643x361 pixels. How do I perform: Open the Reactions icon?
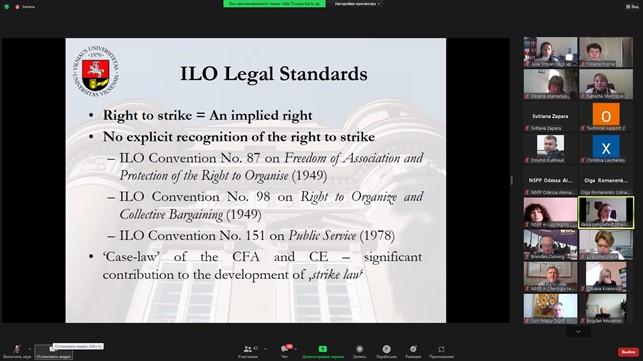click(x=413, y=351)
